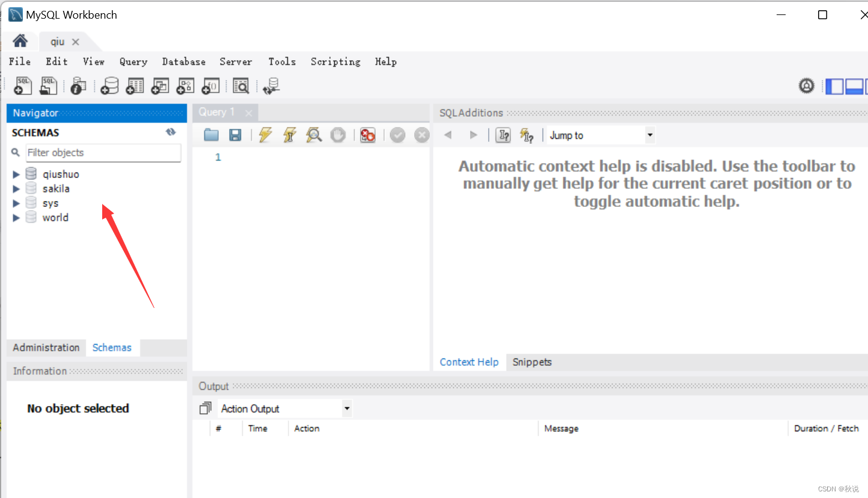Open the Server menu

[x=236, y=61]
